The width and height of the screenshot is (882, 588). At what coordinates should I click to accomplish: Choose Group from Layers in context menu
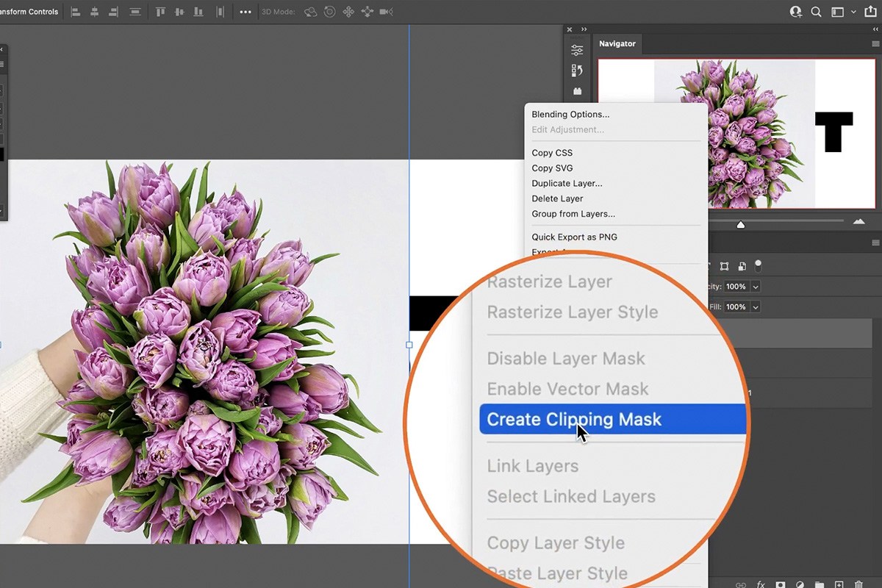[x=573, y=214]
